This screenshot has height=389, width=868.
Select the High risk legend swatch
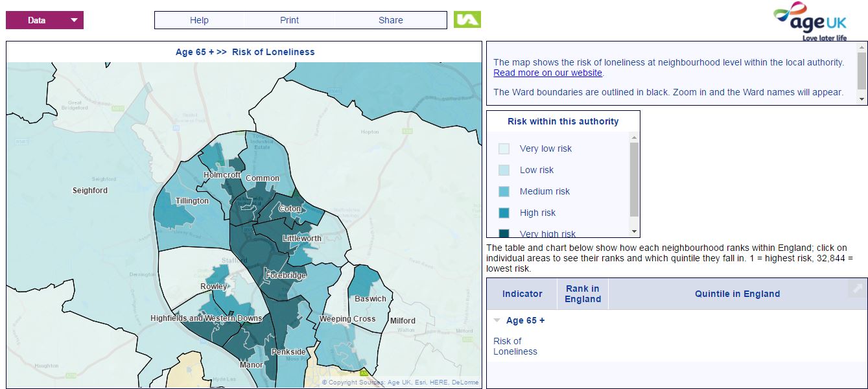pos(504,213)
